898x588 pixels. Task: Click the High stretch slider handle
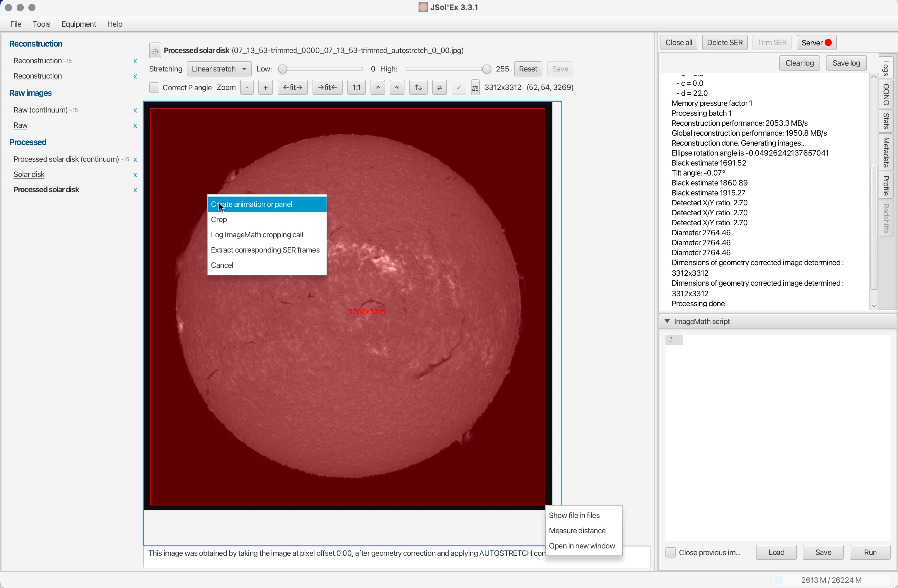[x=487, y=69]
